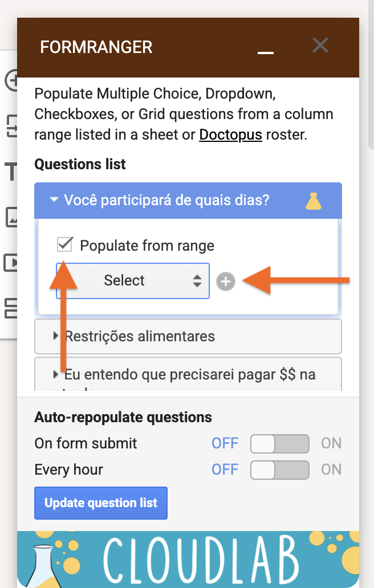Toggle the On form submit switch

pyautogui.click(x=280, y=444)
